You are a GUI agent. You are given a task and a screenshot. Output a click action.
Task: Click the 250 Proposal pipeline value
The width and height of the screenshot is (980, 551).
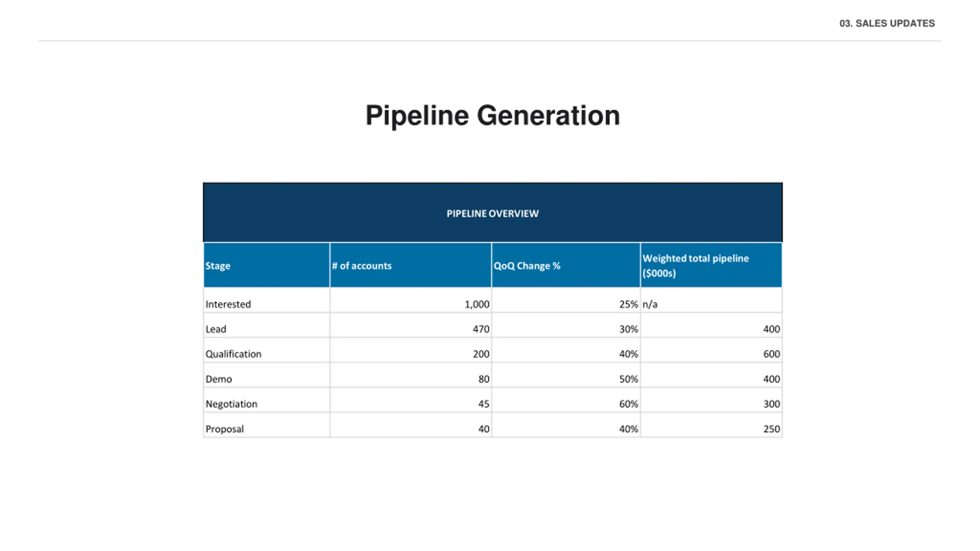coord(771,429)
